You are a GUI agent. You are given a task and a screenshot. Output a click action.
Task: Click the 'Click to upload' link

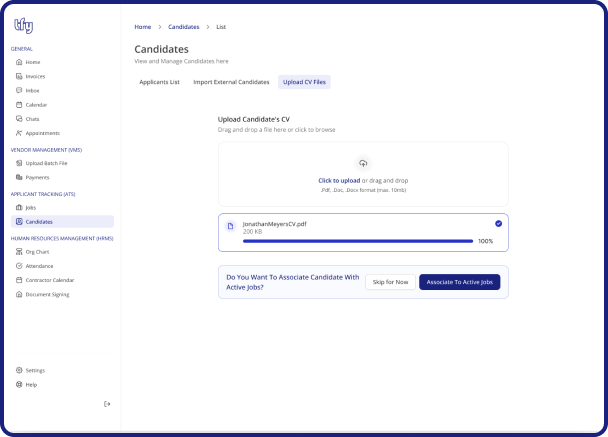(339, 180)
